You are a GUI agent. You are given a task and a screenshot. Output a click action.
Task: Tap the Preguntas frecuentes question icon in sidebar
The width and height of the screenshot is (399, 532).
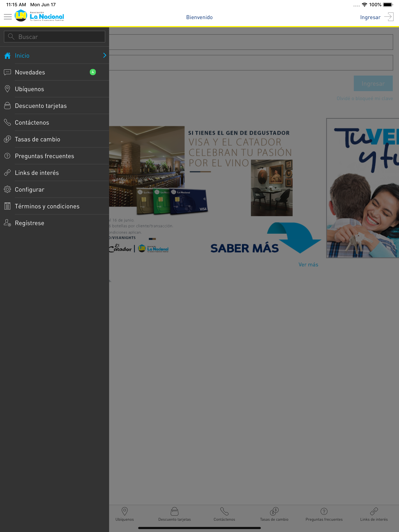(x=7, y=156)
